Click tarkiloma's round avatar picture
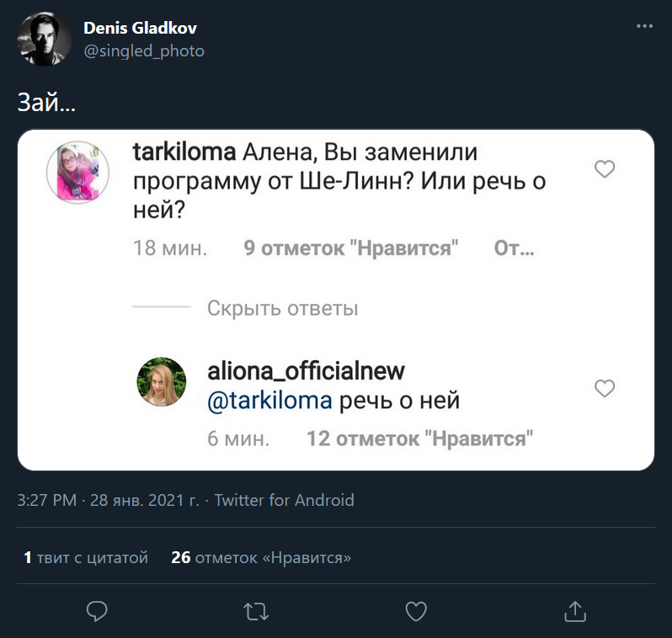Image resolution: width=672 pixels, height=638 pixels. 77,173
